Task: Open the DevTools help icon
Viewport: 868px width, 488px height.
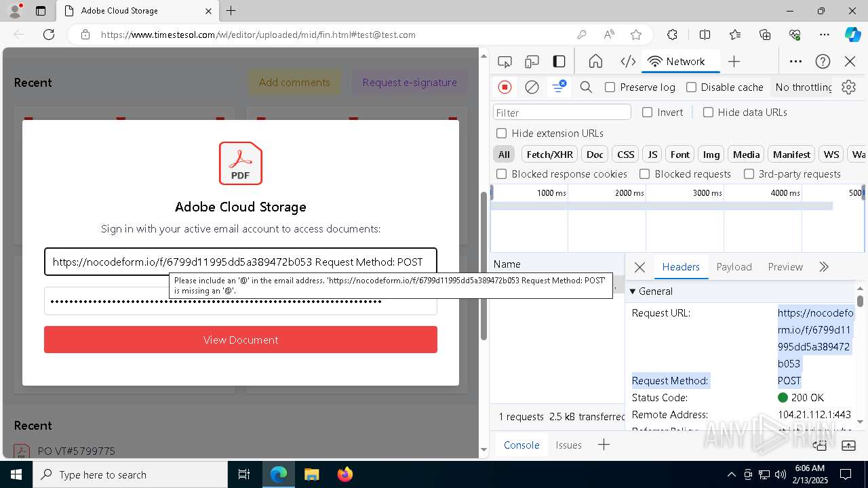Action: tap(823, 62)
